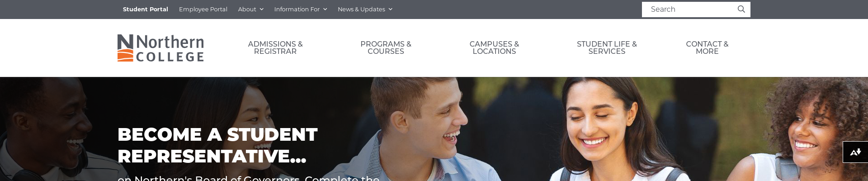Click the Become a Student Representative headline
868x181 pixels.
click(x=217, y=145)
